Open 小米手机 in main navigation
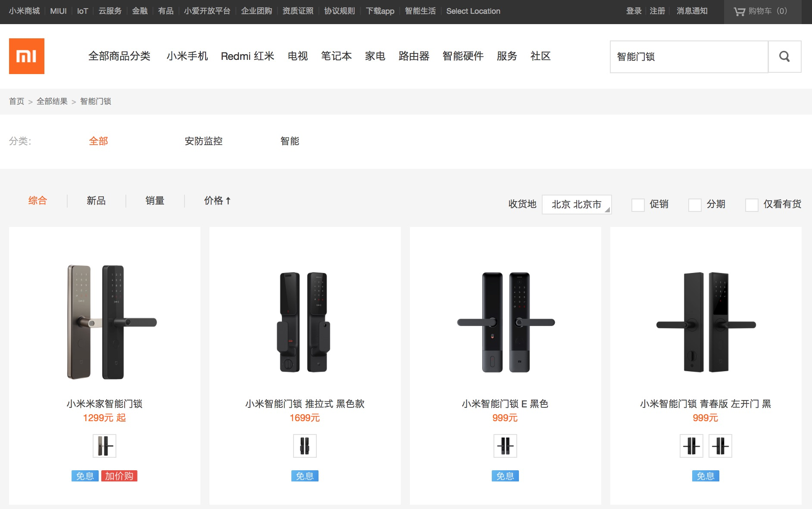The height and width of the screenshot is (509, 812). 187,56
